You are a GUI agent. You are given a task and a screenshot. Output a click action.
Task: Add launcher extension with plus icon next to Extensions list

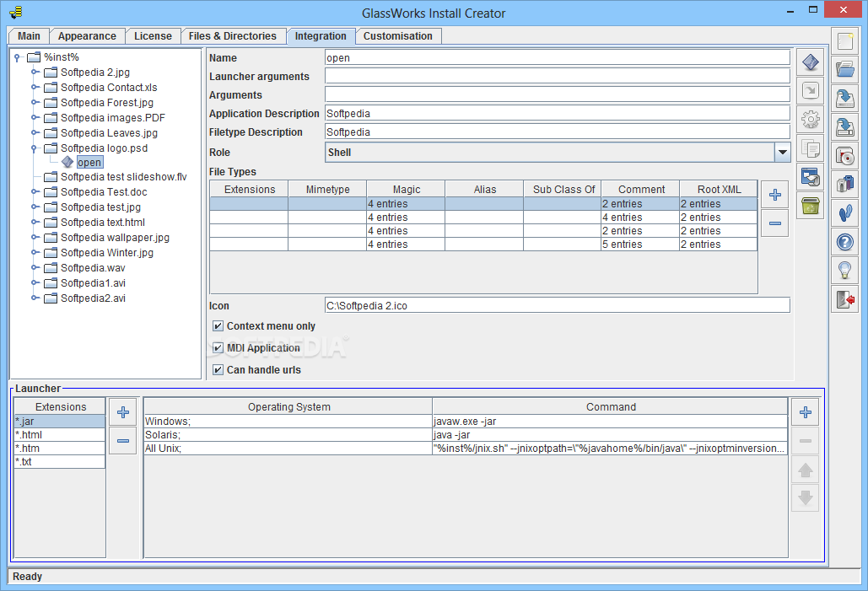pyautogui.click(x=123, y=412)
